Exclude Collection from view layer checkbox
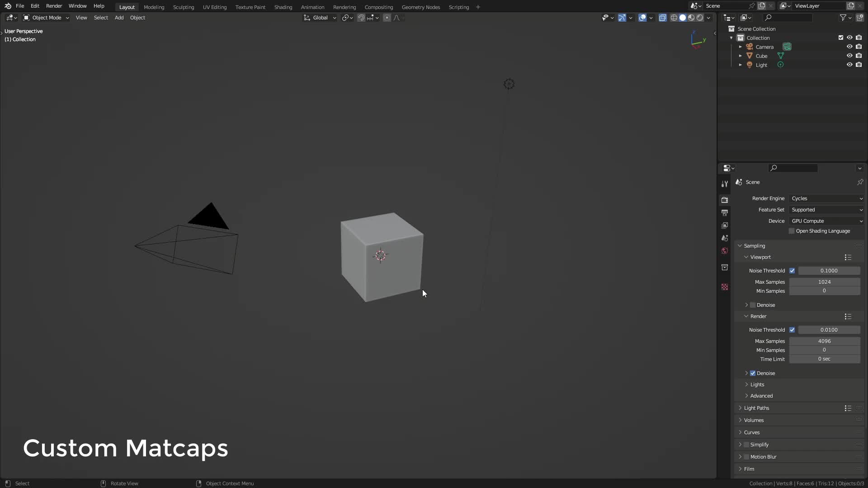This screenshot has height=488, width=868. [x=841, y=38]
